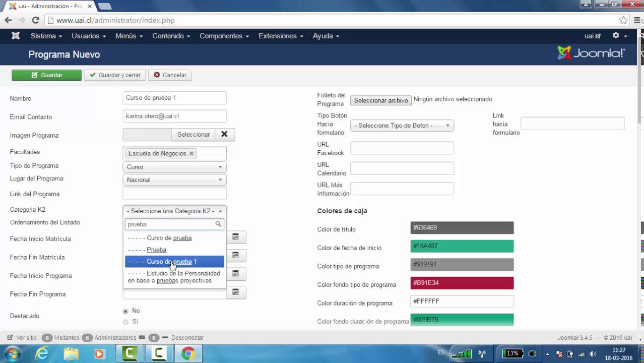Select the Sí option for Destacado
The width and height of the screenshot is (644, 363).
pyautogui.click(x=125, y=322)
